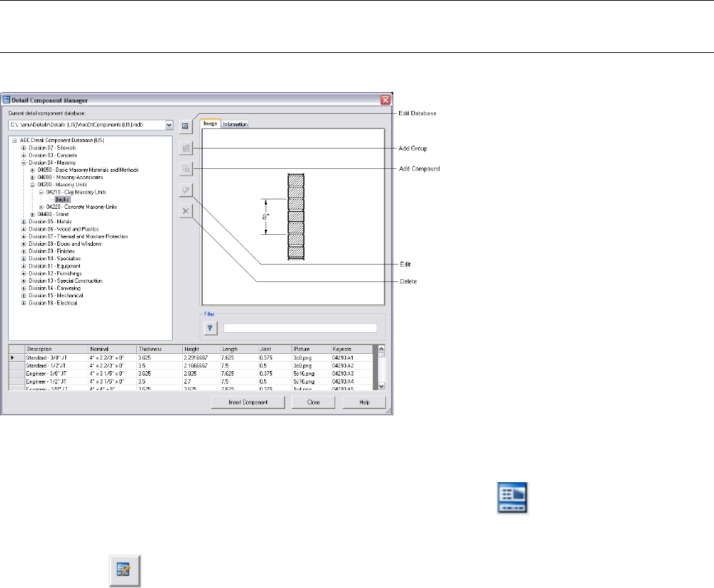The width and height of the screenshot is (714, 588).
Task: Expand 04050 - Basic Masonry Materials and Methods
Action: (x=33, y=170)
